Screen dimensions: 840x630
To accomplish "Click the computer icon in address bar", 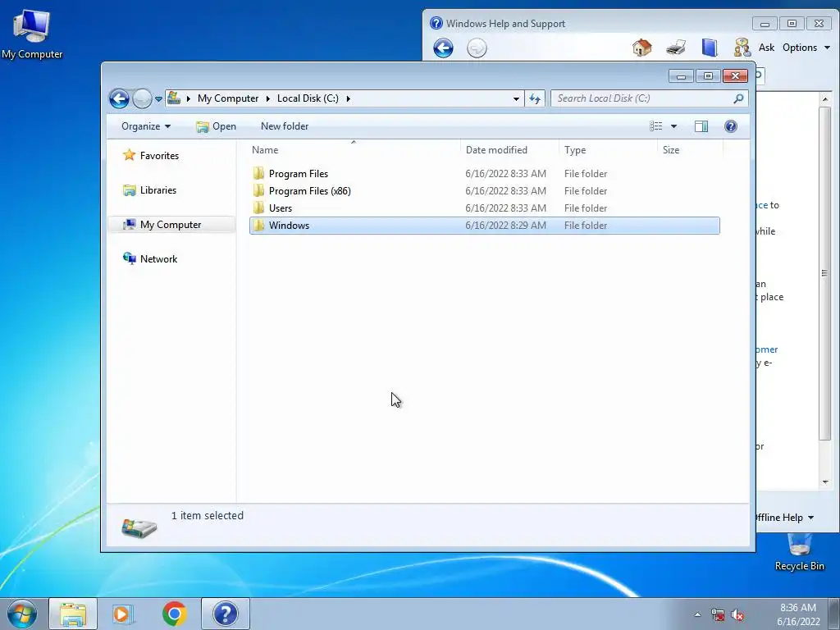I will tap(174, 98).
